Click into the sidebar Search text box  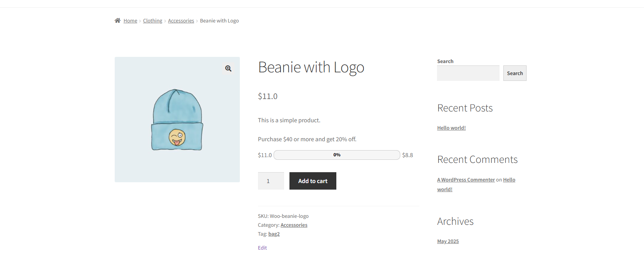(468, 73)
